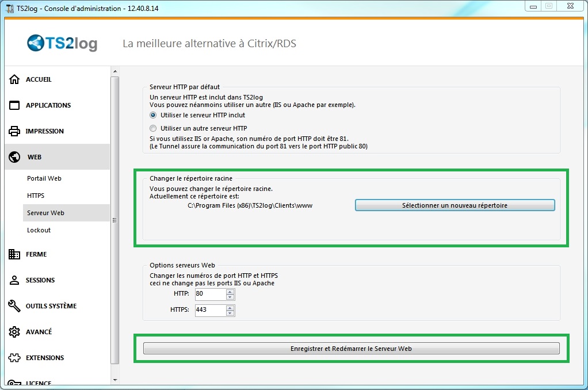Click the TS2log title bar app icon
Screen dimensions: 588x390
(x=10, y=8)
